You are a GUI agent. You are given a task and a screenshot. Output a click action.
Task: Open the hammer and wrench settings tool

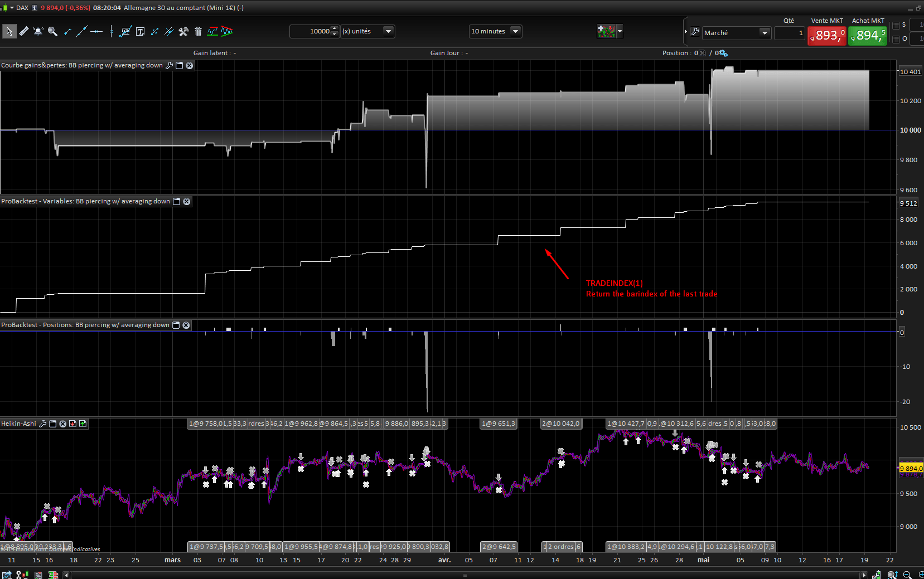point(183,31)
